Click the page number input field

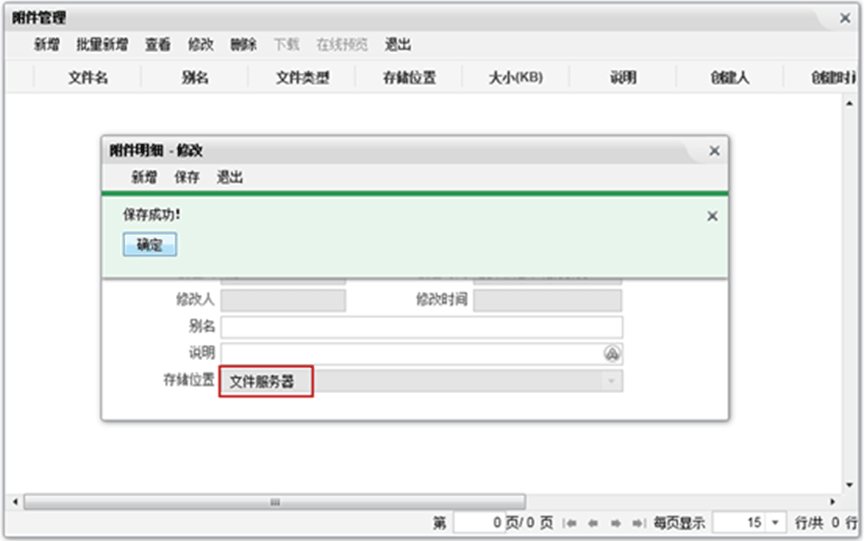click(x=478, y=522)
